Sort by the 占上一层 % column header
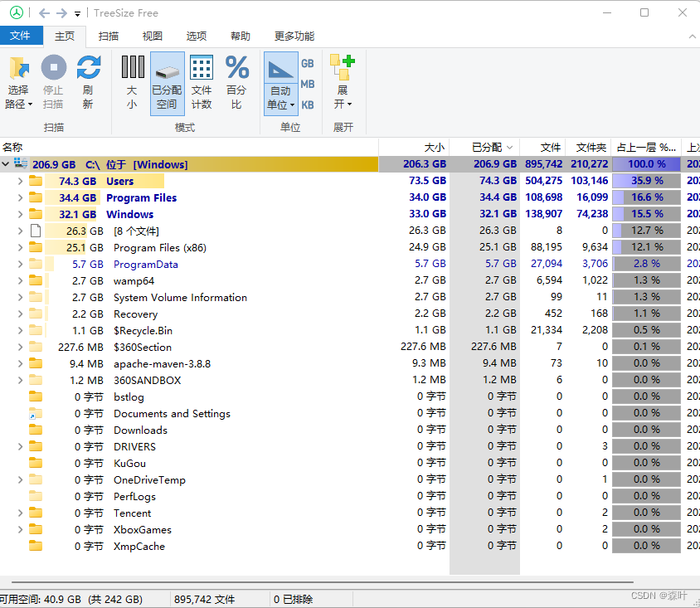The image size is (700, 608). [x=646, y=147]
